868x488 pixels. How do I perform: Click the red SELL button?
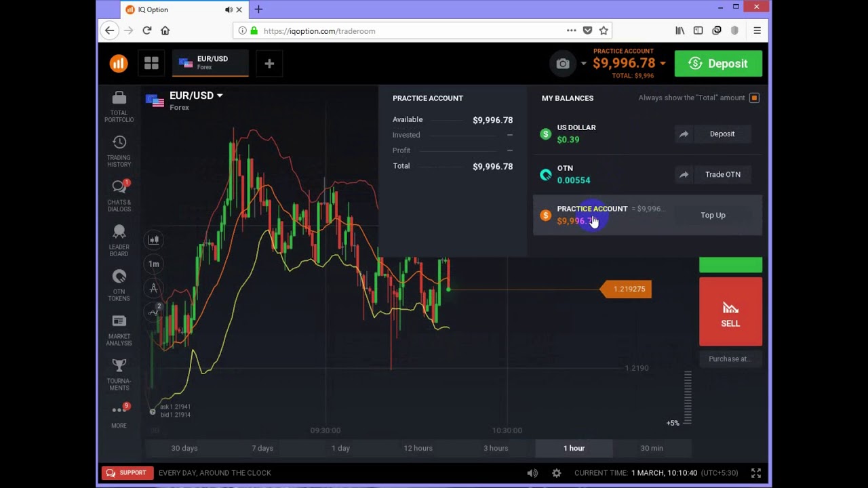point(730,312)
